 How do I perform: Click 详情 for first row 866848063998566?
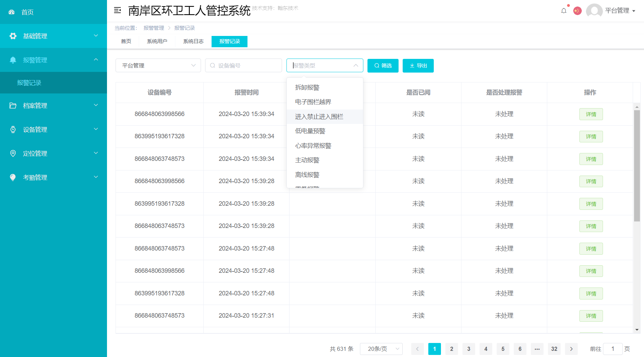591,114
